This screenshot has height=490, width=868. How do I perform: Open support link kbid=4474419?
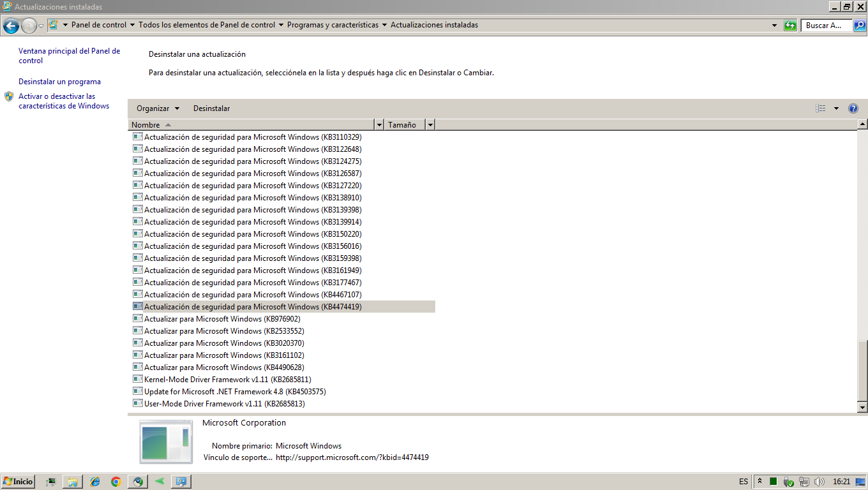(352, 457)
